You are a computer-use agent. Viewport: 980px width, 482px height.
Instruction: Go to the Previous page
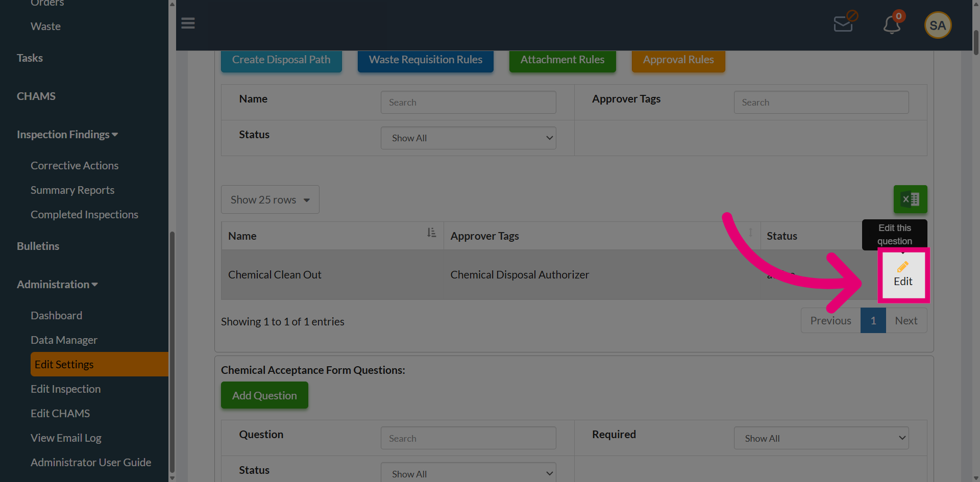click(830, 321)
